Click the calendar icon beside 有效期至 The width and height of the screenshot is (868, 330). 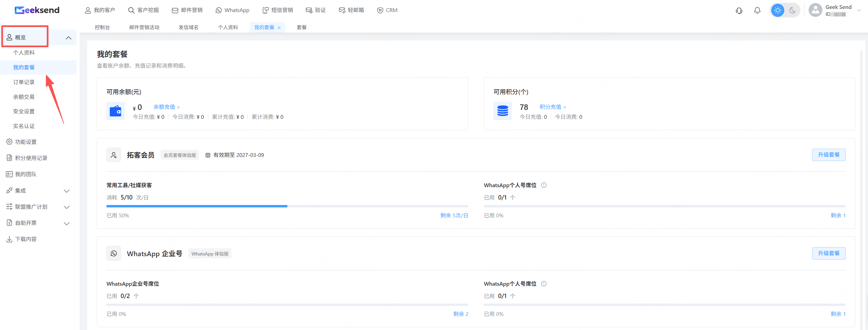[208, 155]
